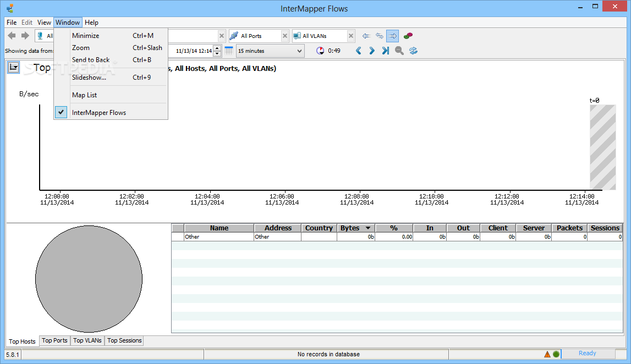Screen dimensions: 631x364
Task: Click the No records in database message
Action: pos(328,354)
